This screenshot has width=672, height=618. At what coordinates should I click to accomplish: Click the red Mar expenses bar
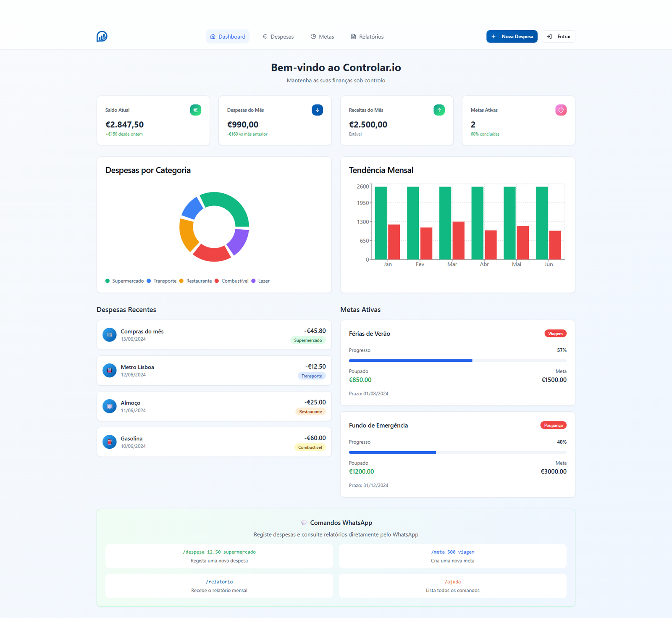pos(459,241)
